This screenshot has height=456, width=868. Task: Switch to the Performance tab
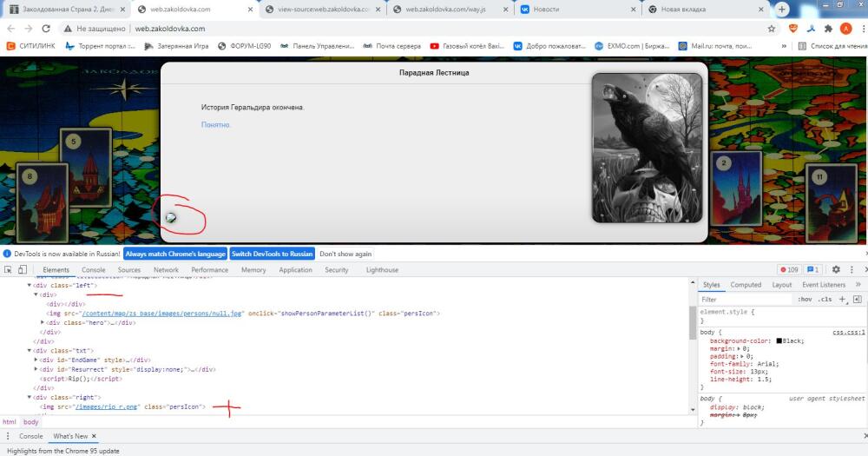[x=210, y=270]
